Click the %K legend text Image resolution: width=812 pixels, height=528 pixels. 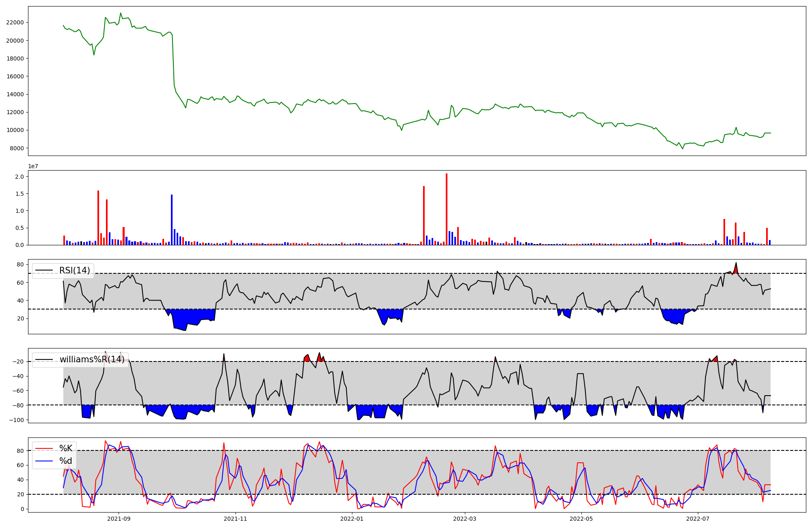coord(66,448)
